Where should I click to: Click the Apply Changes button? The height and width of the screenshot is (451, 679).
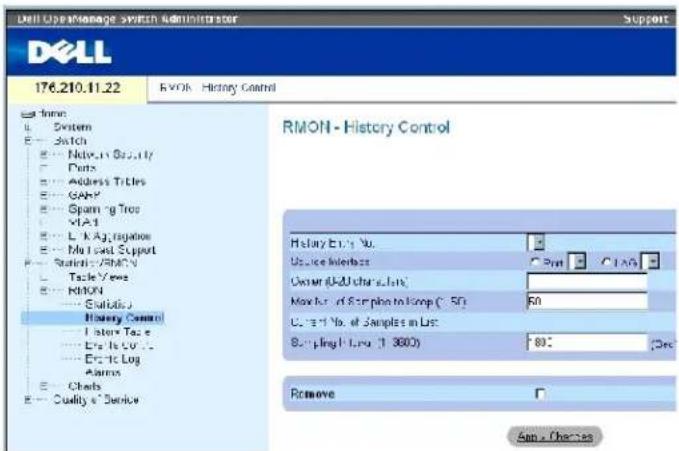(x=555, y=436)
